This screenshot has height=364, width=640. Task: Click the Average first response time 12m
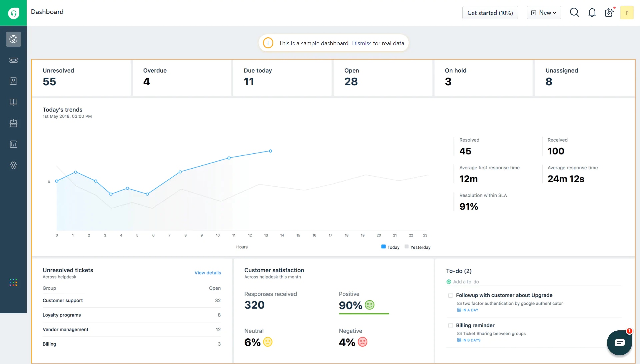pos(468,179)
